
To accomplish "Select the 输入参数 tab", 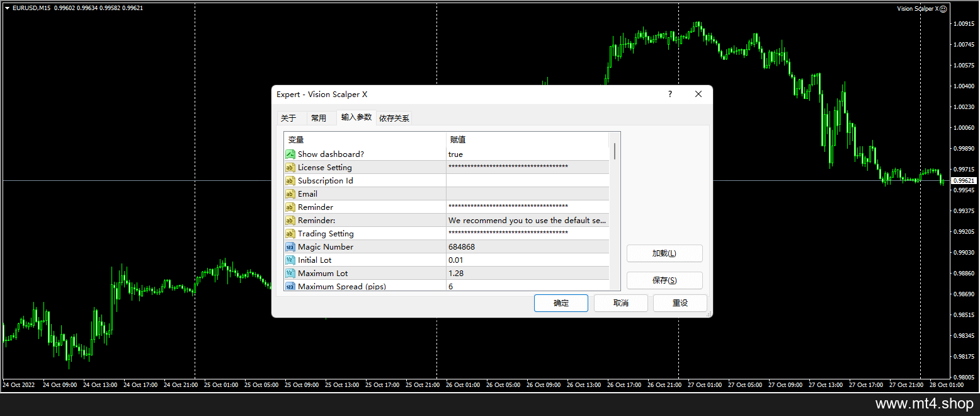I will point(356,117).
